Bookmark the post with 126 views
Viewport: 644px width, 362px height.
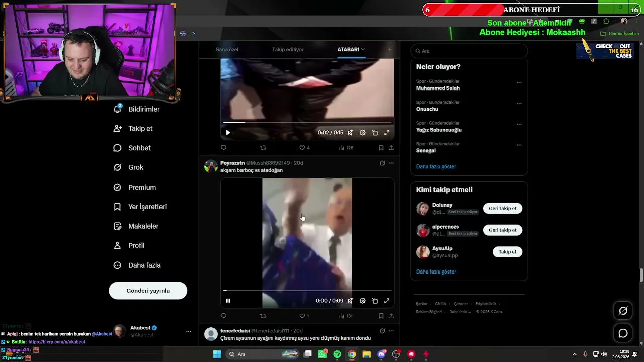(x=381, y=148)
